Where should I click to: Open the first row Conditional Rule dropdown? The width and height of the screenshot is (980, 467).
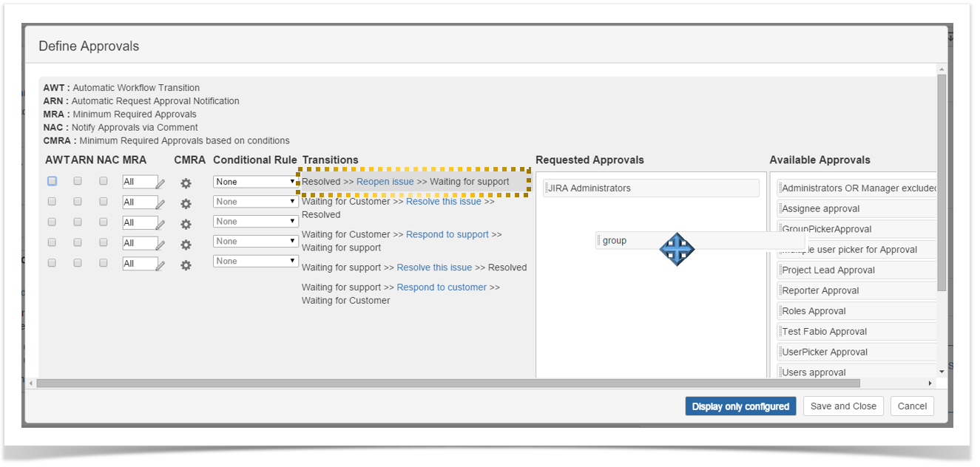[255, 182]
